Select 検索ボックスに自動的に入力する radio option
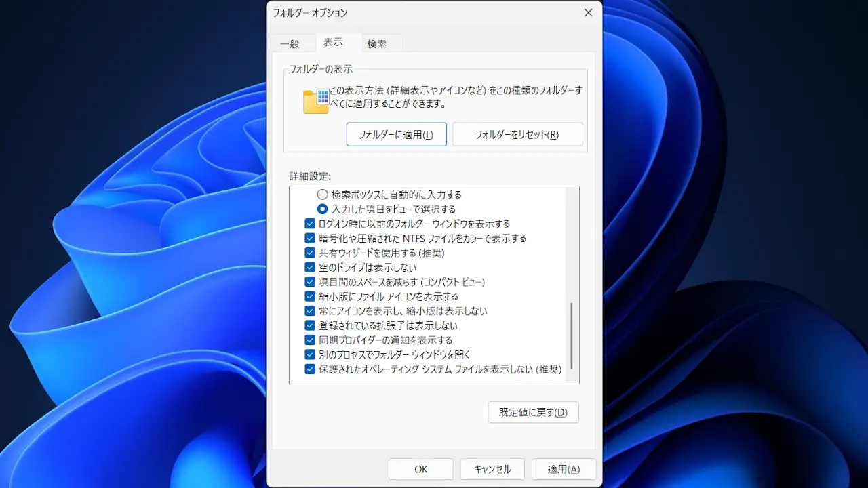Screen dimensions: 868x488 pos(323,195)
